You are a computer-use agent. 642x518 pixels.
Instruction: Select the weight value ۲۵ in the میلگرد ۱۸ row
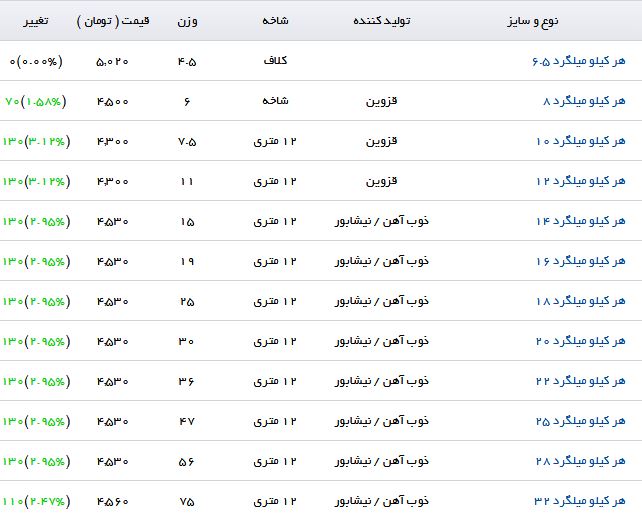187,302
